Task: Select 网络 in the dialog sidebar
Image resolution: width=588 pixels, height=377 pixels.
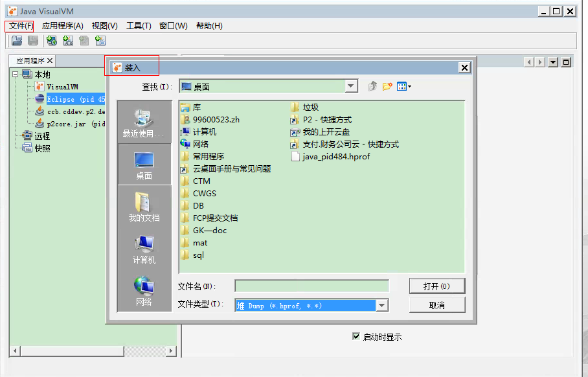Action: 144,291
